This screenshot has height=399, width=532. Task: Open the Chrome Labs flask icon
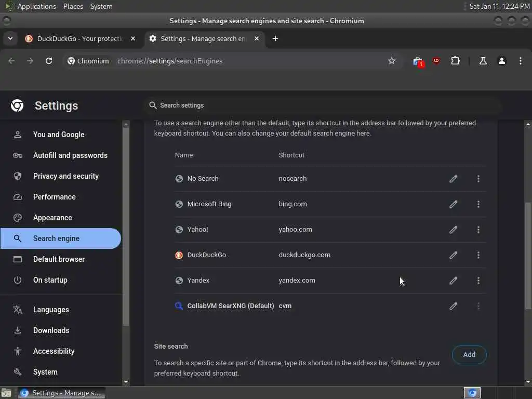point(483,61)
